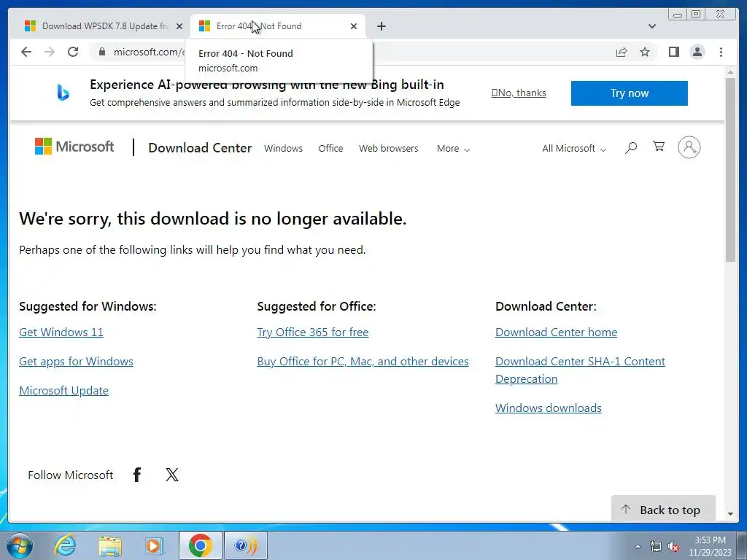
Task: Sign in using the account icon
Action: pyautogui.click(x=689, y=147)
